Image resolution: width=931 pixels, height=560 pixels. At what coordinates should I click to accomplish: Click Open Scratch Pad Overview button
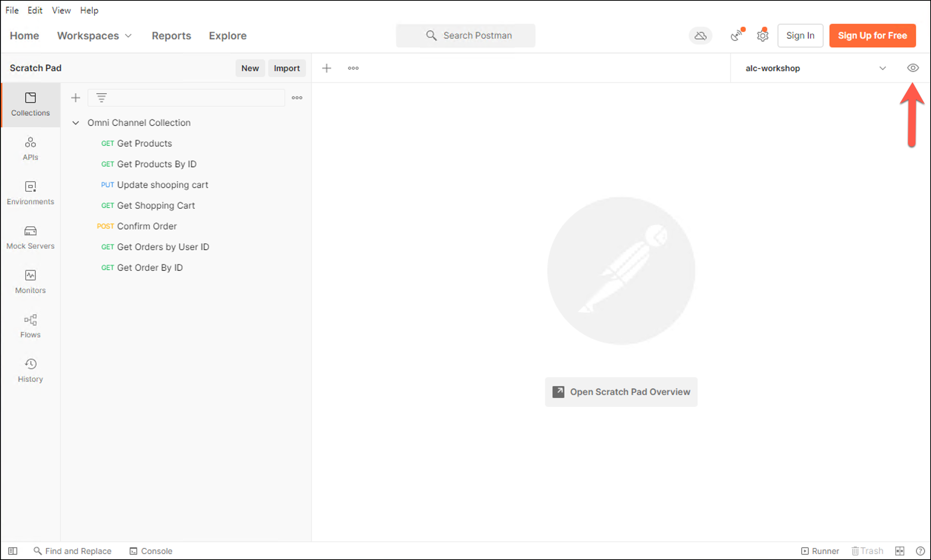pyautogui.click(x=621, y=392)
